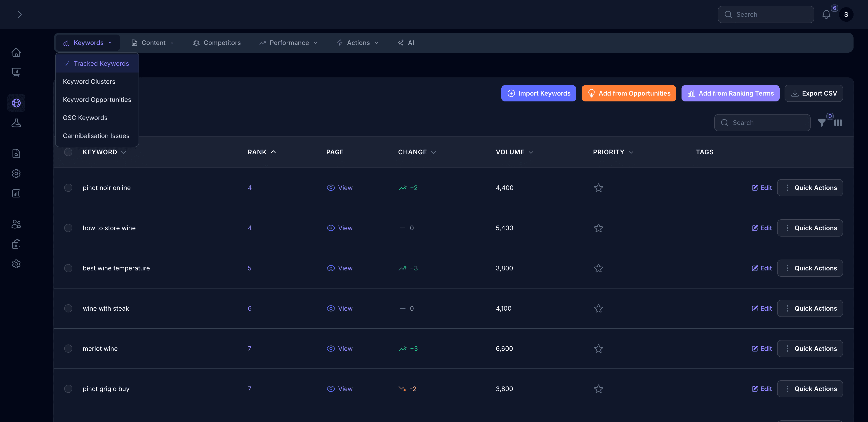Click the Export CSV button
Screen dimensions: 868x422
(814, 93)
